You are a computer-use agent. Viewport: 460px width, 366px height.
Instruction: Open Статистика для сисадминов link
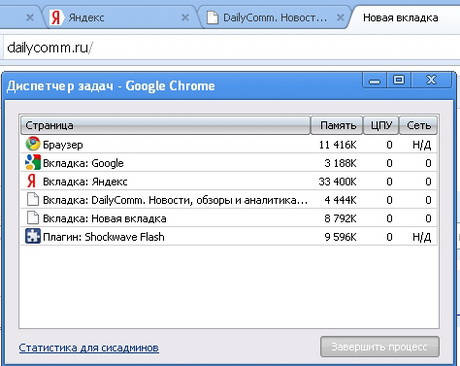click(89, 347)
